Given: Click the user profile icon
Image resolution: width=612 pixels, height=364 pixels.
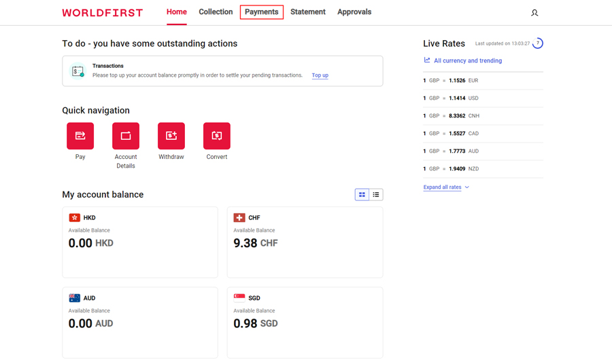Looking at the screenshot, I should pyautogui.click(x=534, y=13).
